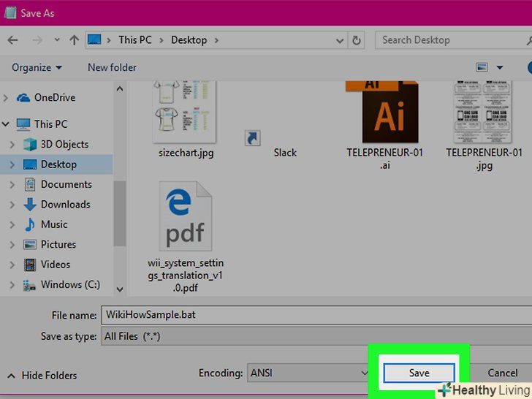
Task: Open the view options dropdown arrow
Action: coord(499,67)
